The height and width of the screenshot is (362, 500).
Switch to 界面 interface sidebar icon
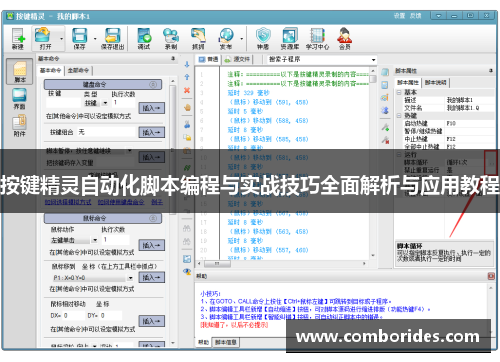[x=19, y=98]
